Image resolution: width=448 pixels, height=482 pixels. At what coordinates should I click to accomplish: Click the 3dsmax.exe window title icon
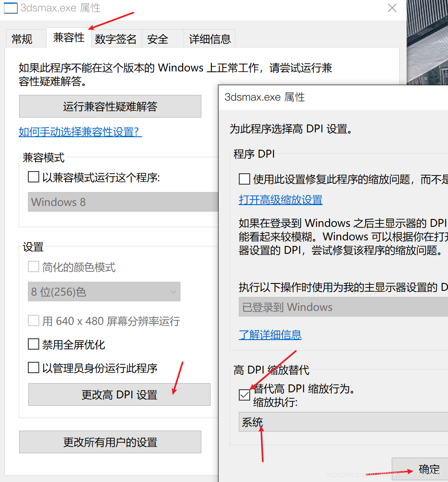coord(10,8)
